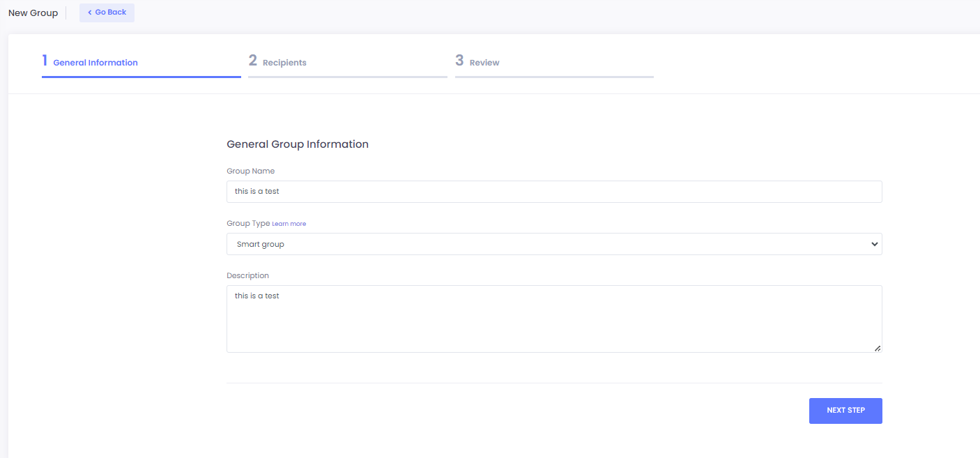Click the left chevron in Go Back
980x458 pixels.
[x=89, y=13]
